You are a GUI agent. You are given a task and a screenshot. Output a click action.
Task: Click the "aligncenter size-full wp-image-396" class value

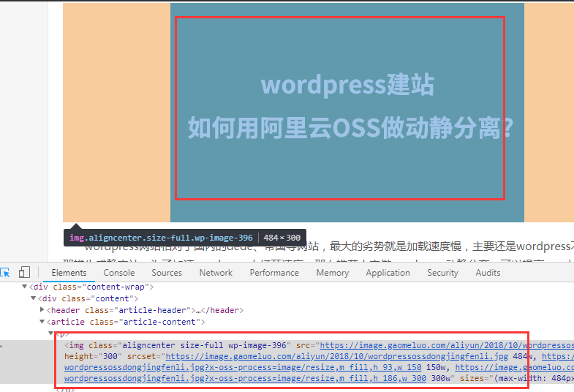204,345
